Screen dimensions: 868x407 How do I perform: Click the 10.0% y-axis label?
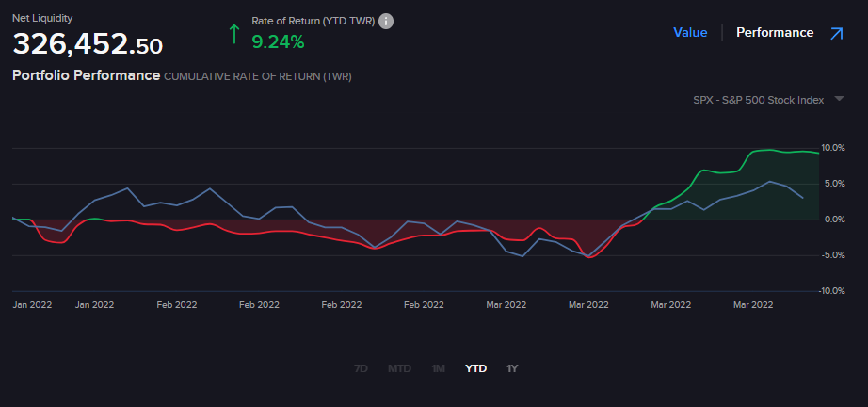point(833,148)
